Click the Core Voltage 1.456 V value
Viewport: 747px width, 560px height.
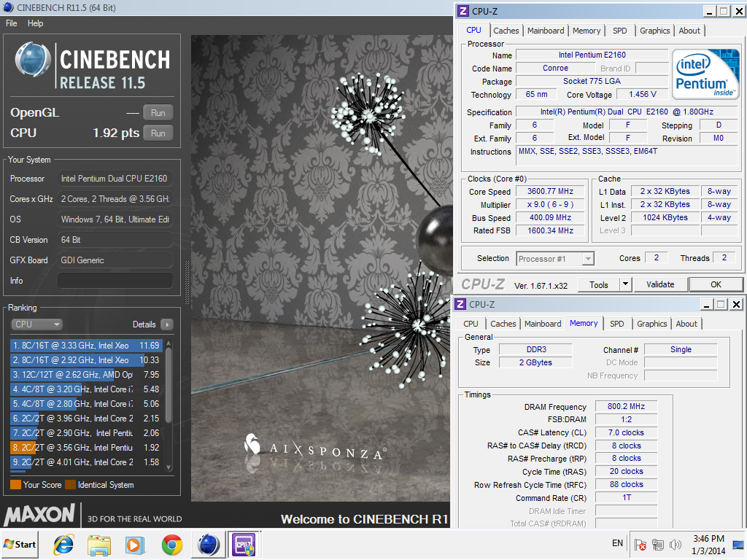[x=643, y=94]
